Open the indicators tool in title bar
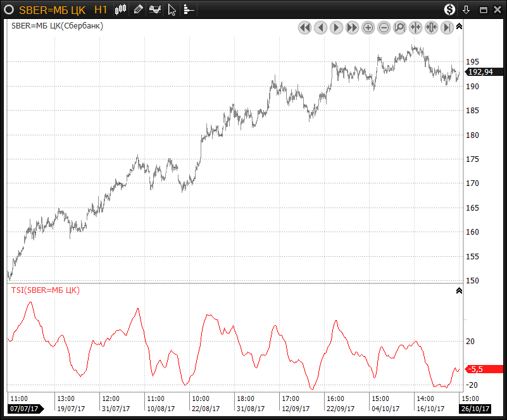The image size is (507, 420). click(154, 9)
